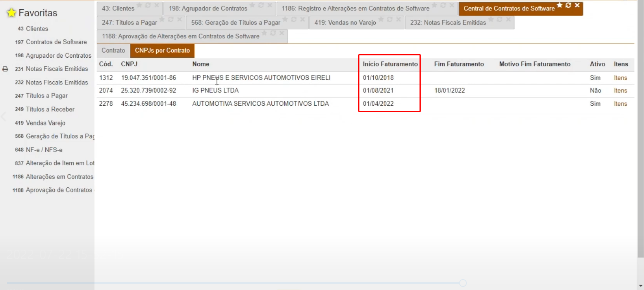644x290 pixels.
Task: Open Itens link for HP PNEUS row
Action: tap(620, 78)
